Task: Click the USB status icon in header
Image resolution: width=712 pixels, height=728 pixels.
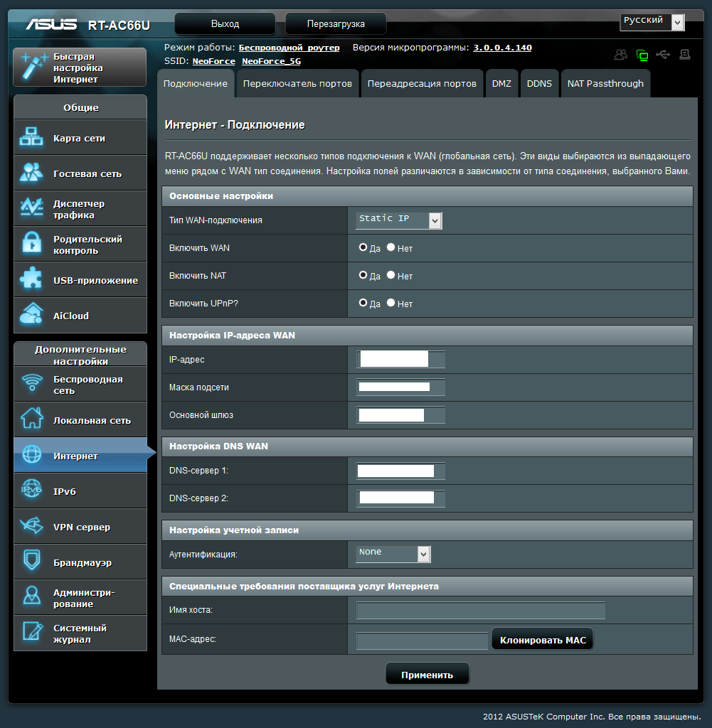Action: click(x=663, y=55)
